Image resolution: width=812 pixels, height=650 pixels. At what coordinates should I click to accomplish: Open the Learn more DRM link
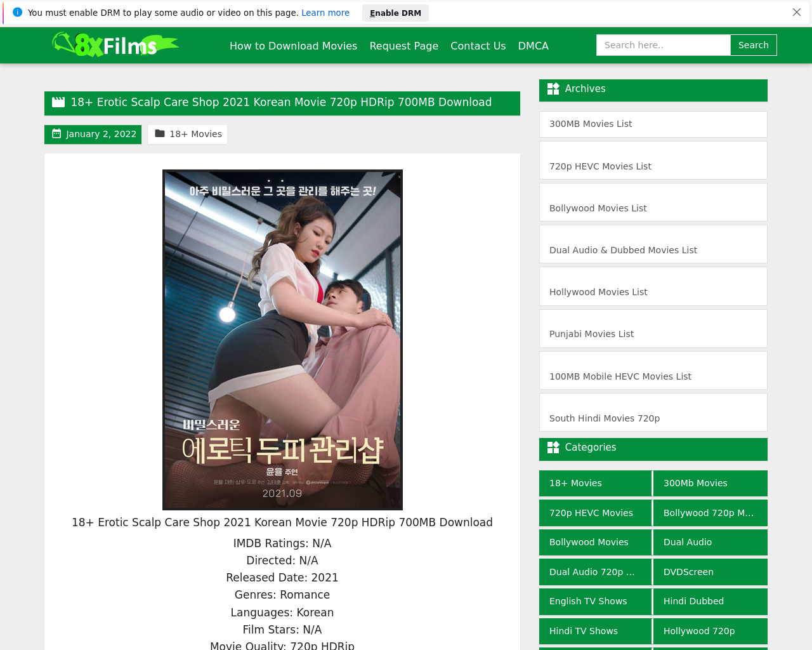(x=325, y=13)
